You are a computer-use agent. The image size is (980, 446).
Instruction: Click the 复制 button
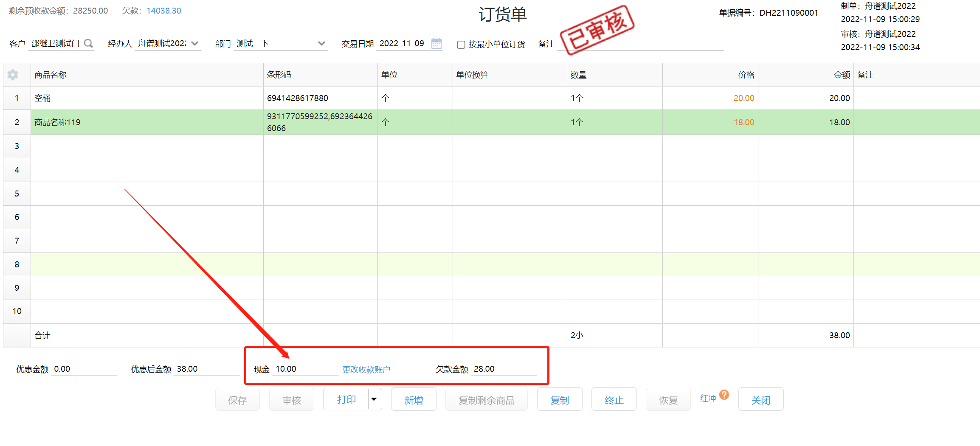coord(560,400)
